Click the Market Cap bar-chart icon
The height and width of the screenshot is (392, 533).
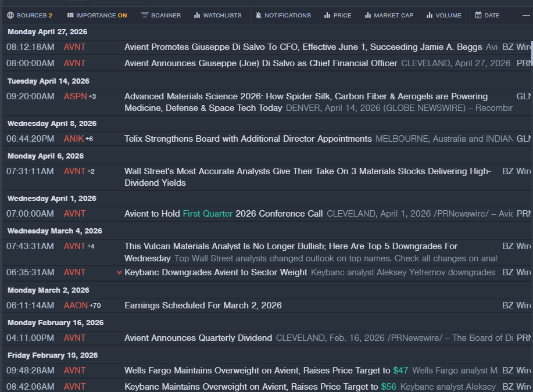point(368,15)
